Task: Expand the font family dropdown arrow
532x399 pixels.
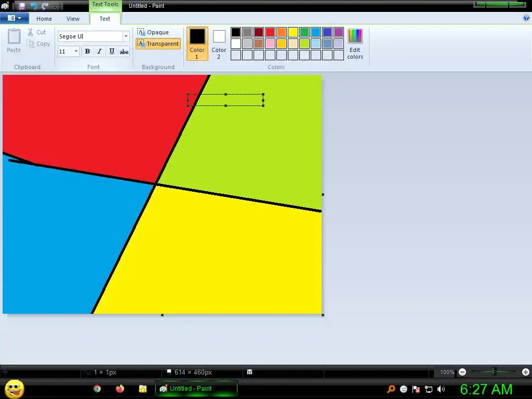Action: (126, 36)
